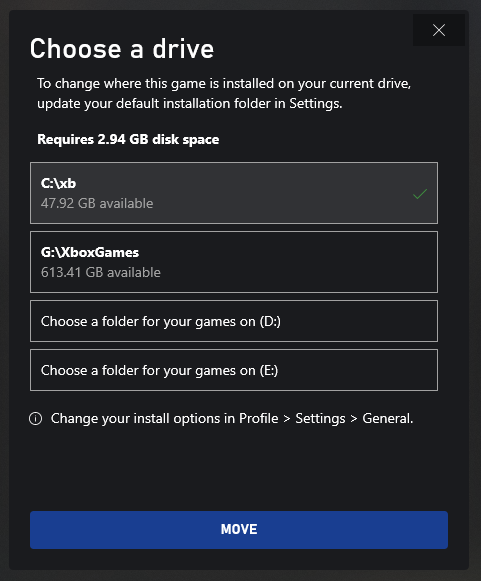The width and height of the screenshot is (481, 581).
Task: Click the Choose a drive heading
Action: [122, 49]
